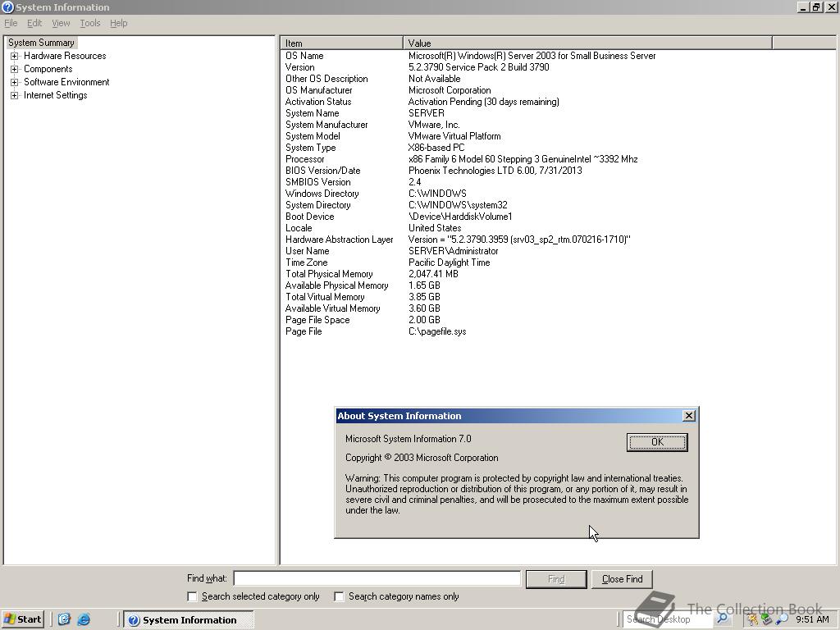This screenshot has height=630, width=840.
Task: Open the Help menu
Action: (118, 23)
